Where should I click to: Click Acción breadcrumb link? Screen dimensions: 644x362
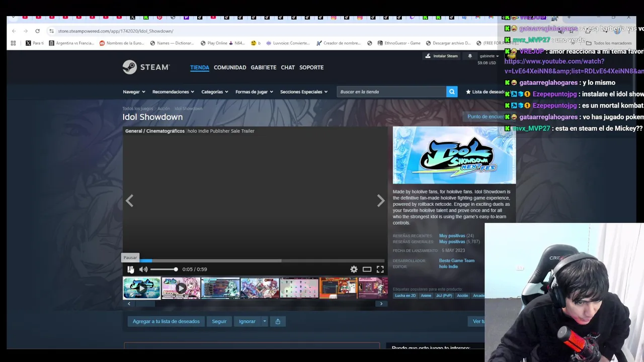click(164, 109)
